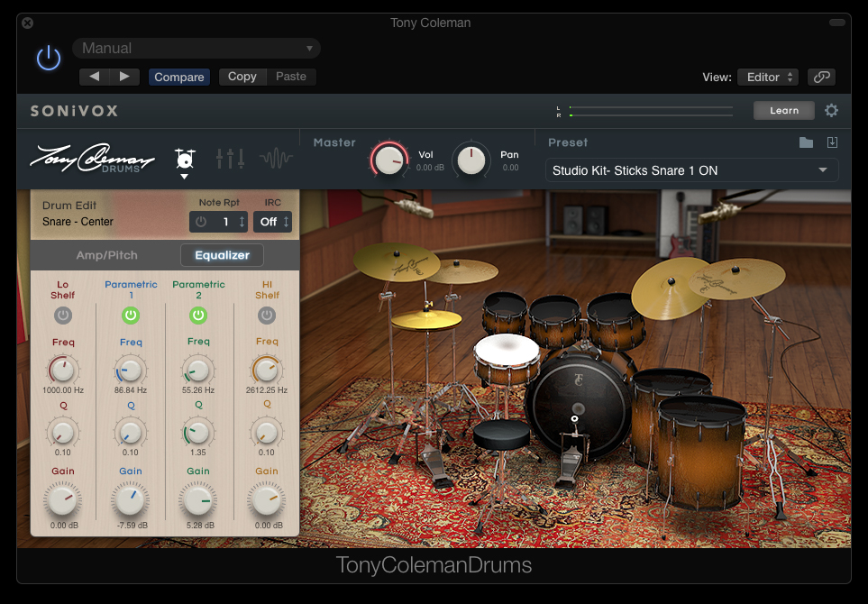Open the View Editor dropdown
This screenshot has height=604, width=868.
768,77
